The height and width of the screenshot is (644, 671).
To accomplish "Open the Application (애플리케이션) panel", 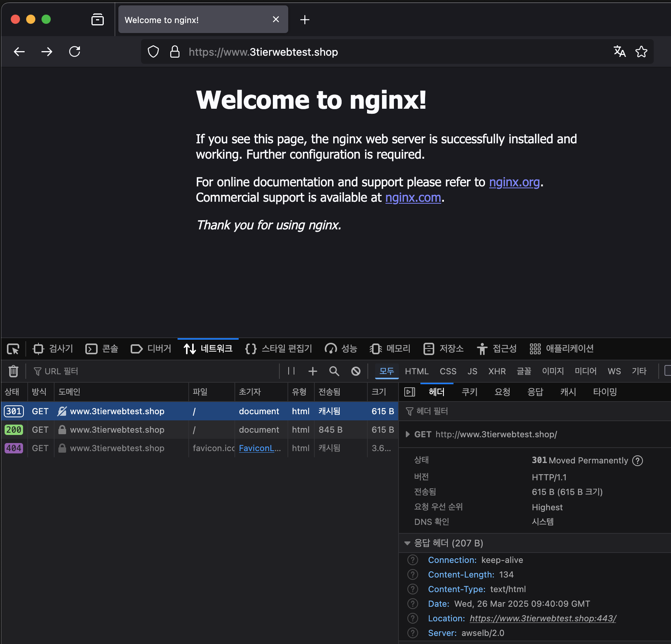I will pos(562,349).
